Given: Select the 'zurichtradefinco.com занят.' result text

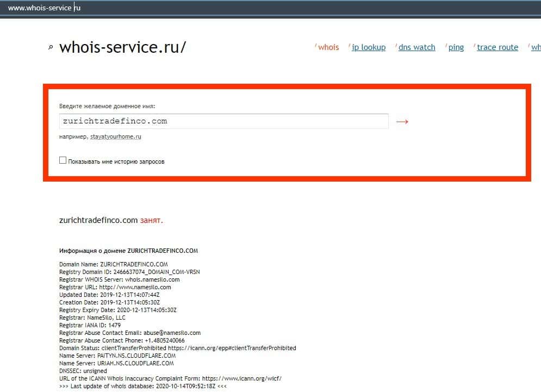Looking at the screenshot, I should 111,220.
